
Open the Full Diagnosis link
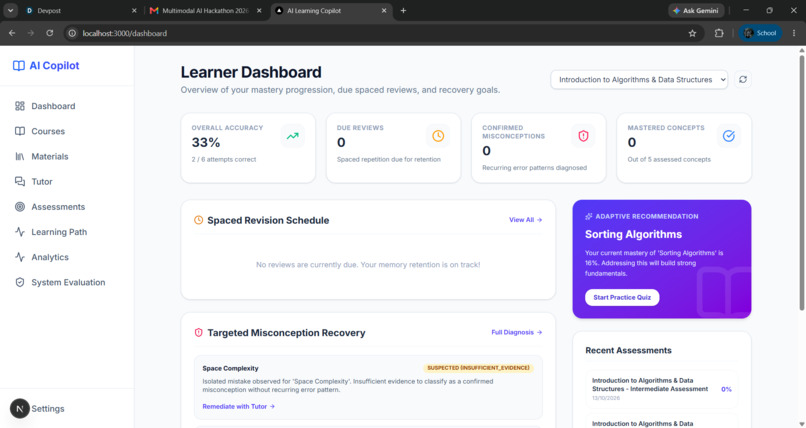pos(517,332)
